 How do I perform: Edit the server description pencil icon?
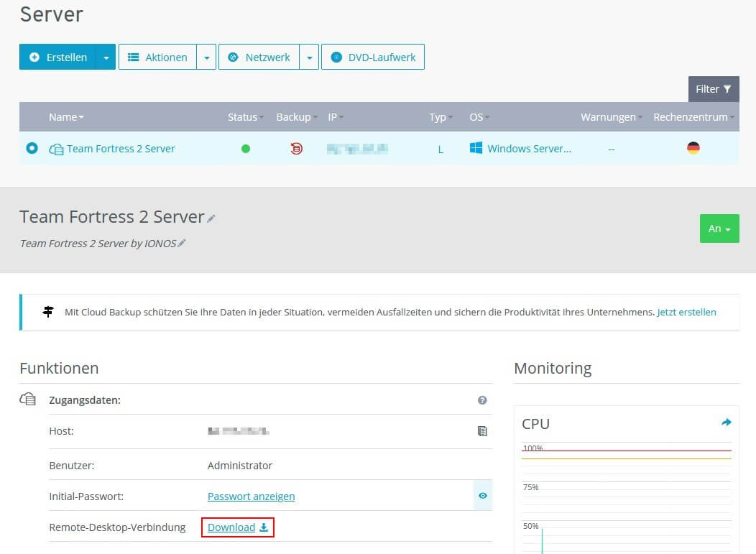181,244
